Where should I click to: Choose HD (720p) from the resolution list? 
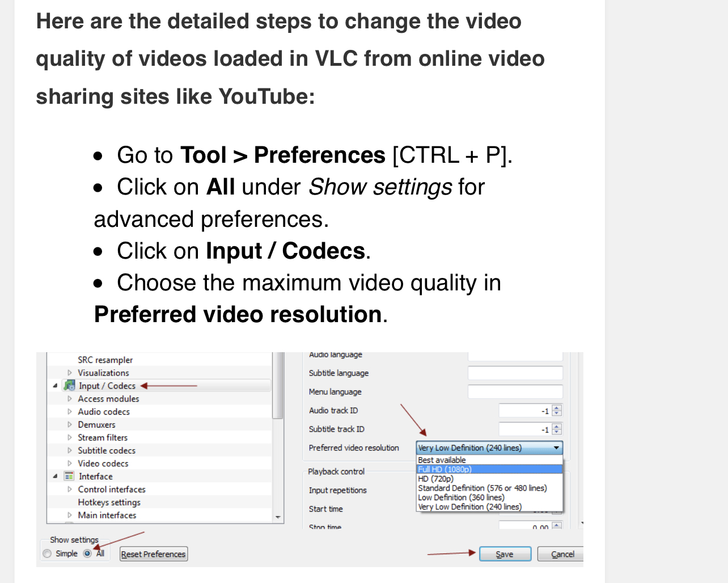pyautogui.click(x=490, y=479)
